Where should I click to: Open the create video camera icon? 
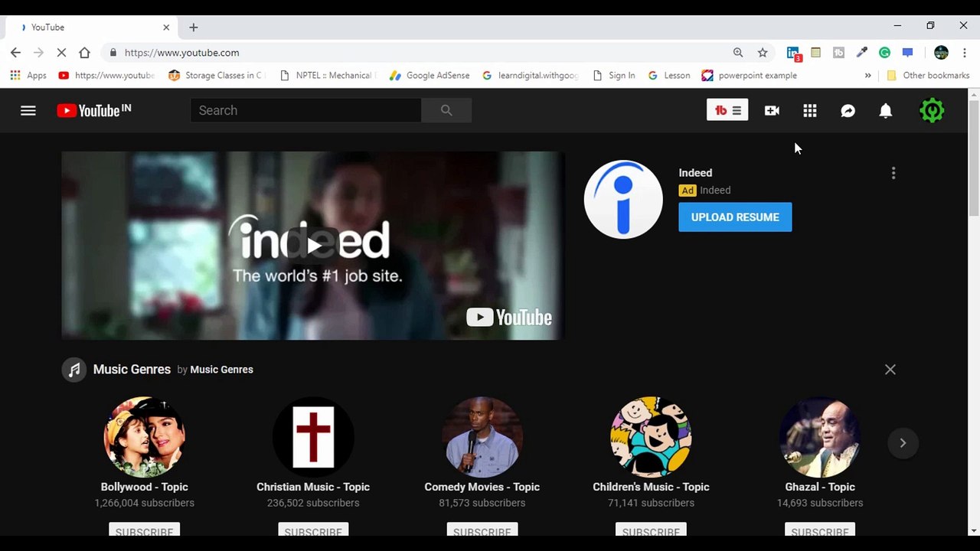click(x=772, y=110)
